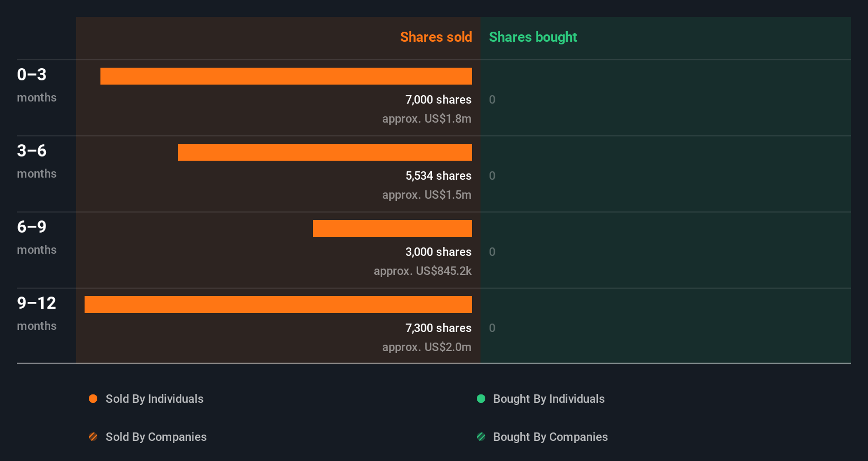The height and width of the screenshot is (461, 868).
Task: Click approx. US$1.8m amount
Action: coord(427,119)
